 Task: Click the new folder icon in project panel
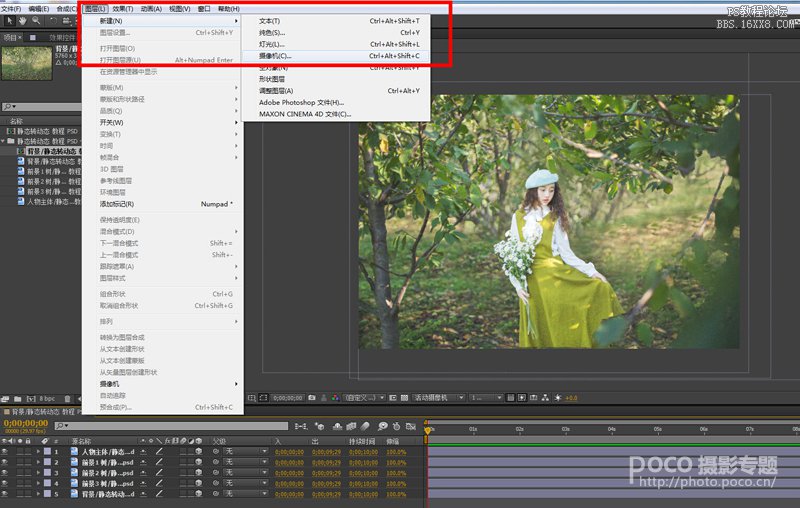(18, 399)
